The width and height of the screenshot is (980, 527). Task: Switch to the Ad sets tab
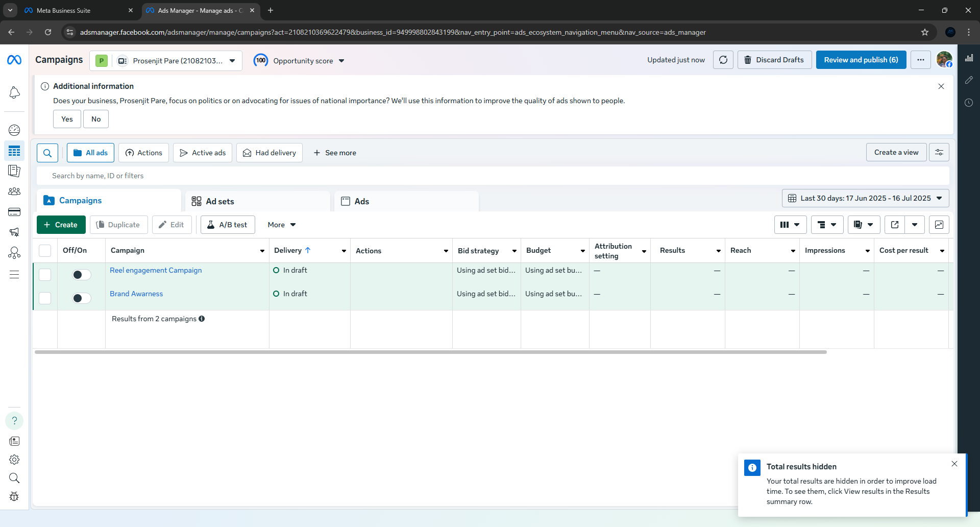pos(258,201)
